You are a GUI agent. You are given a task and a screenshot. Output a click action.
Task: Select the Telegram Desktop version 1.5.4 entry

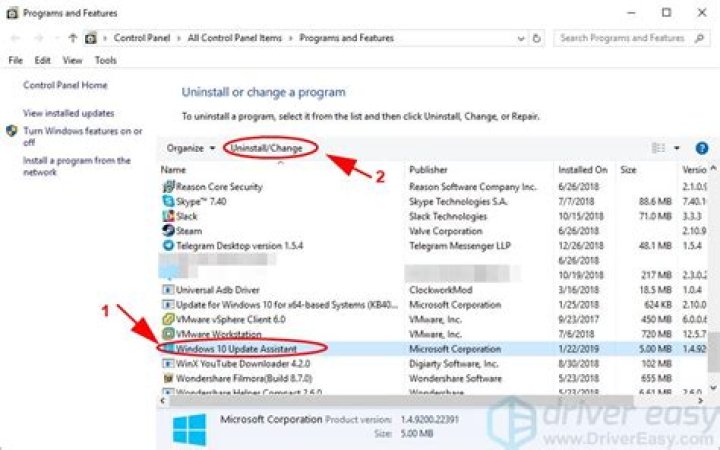coord(239,246)
